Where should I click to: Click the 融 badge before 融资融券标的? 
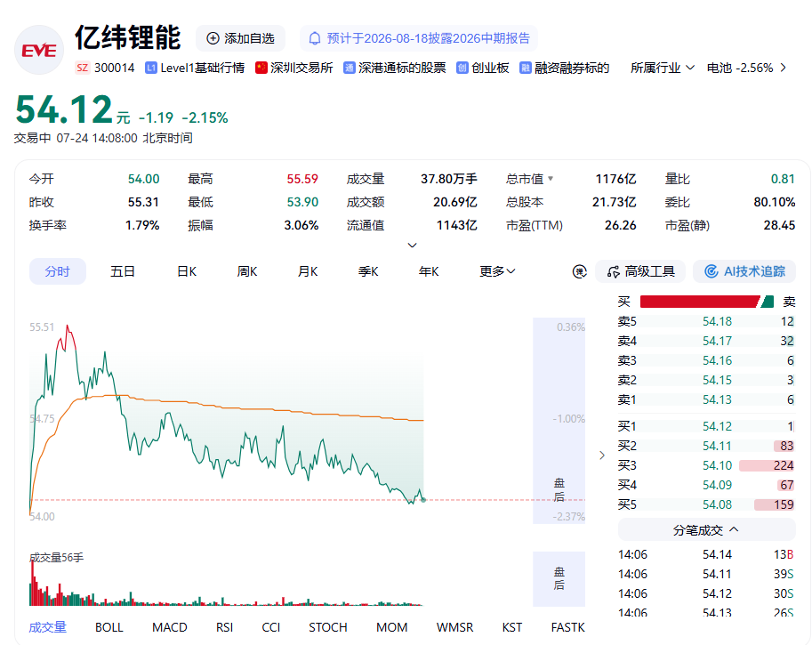click(x=526, y=68)
